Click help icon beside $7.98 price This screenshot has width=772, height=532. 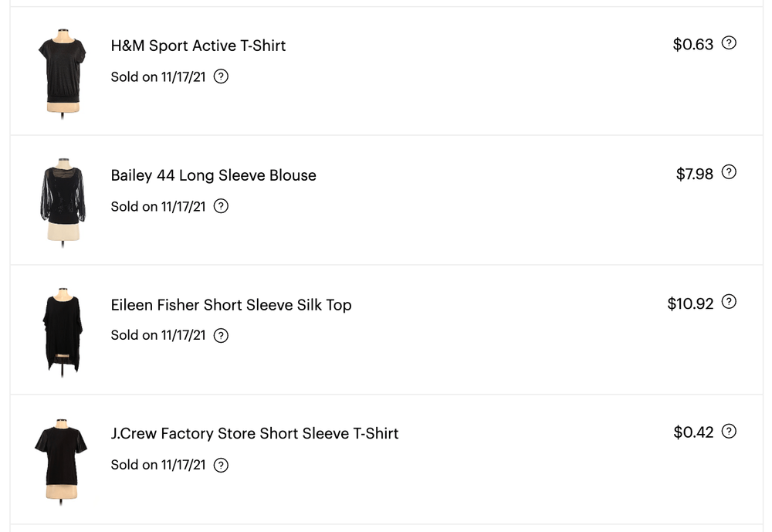729,172
